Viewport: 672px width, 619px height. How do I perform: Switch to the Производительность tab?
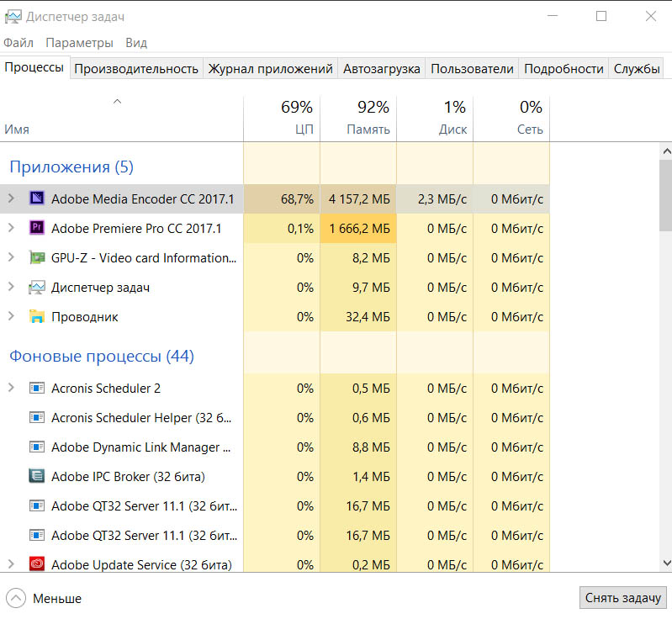(136, 69)
